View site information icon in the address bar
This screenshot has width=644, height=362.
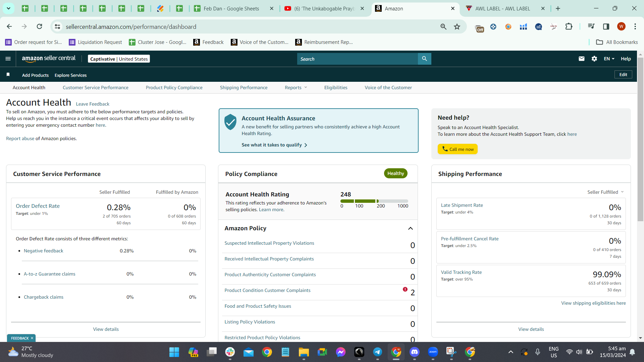58,26
